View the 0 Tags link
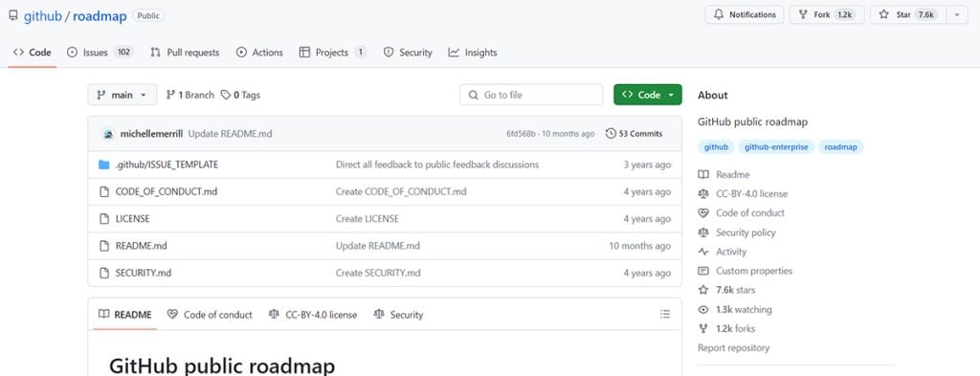Viewport: 980px width, 376px height. click(240, 95)
